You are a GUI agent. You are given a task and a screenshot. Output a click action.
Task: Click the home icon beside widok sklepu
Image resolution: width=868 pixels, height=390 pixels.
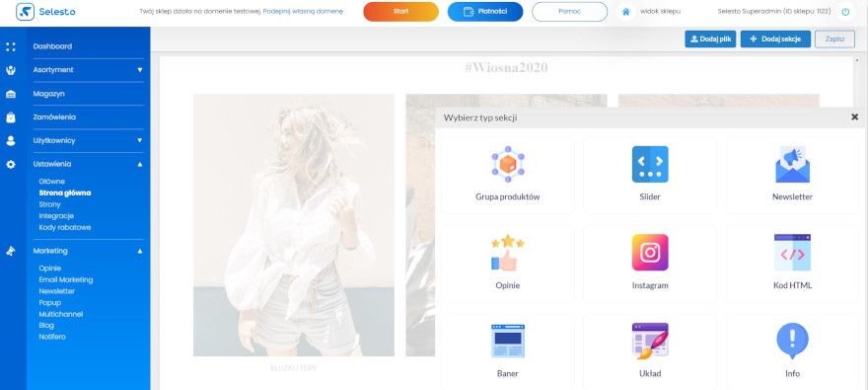point(626,12)
